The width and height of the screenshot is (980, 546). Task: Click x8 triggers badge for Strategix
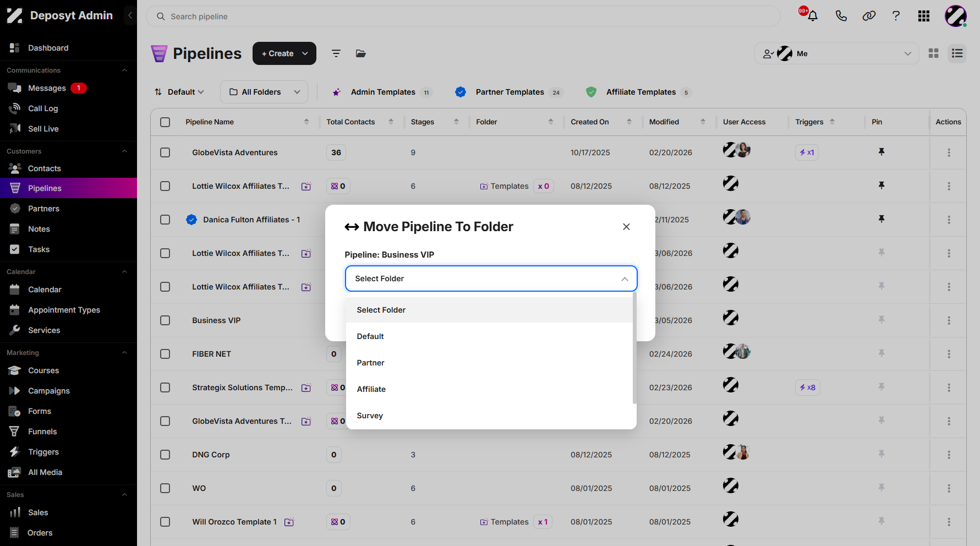pyautogui.click(x=807, y=387)
